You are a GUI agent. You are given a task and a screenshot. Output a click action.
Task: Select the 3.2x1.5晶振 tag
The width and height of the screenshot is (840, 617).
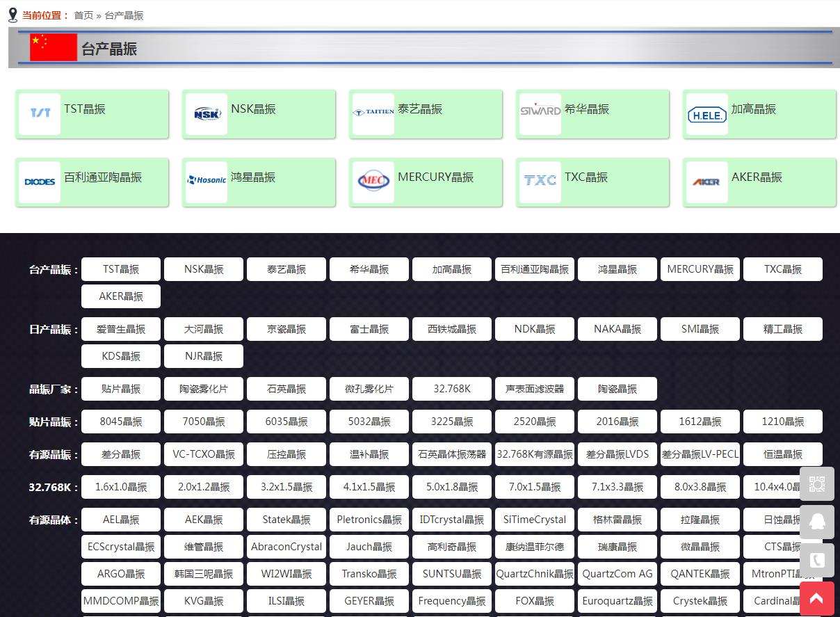tap(286, 487)
